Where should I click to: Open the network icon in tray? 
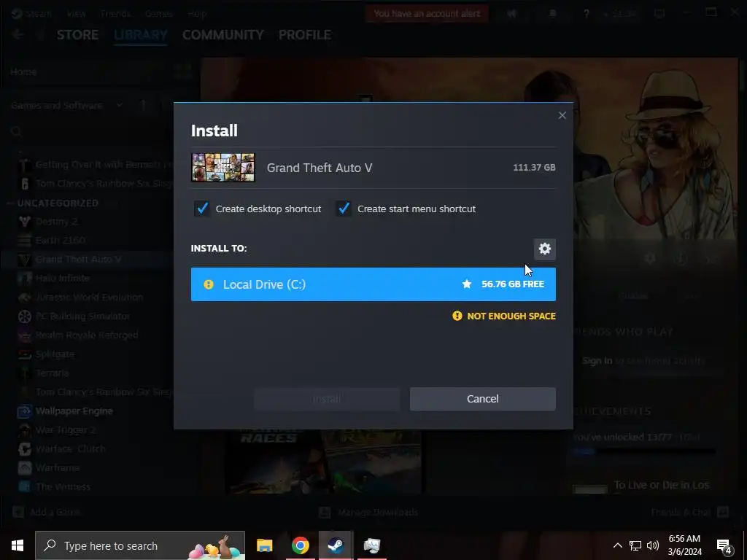pos(635,545)
